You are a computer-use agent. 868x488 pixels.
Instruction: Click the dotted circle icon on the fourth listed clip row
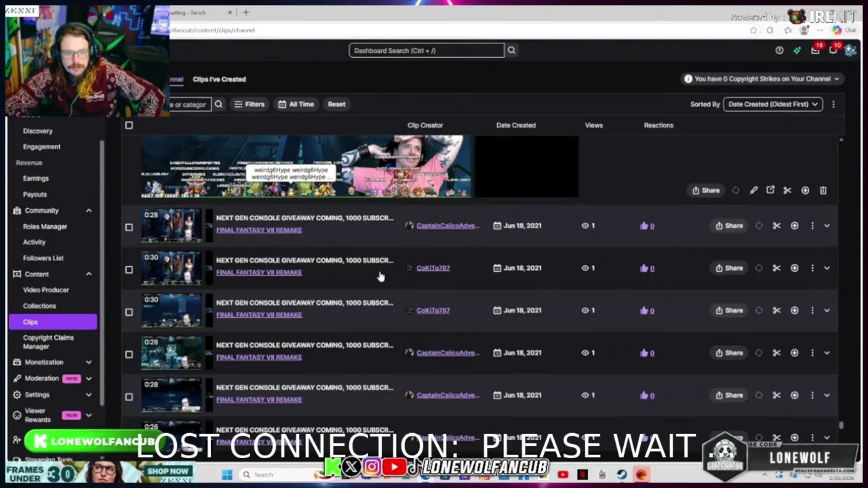click(x=759, y=352)
